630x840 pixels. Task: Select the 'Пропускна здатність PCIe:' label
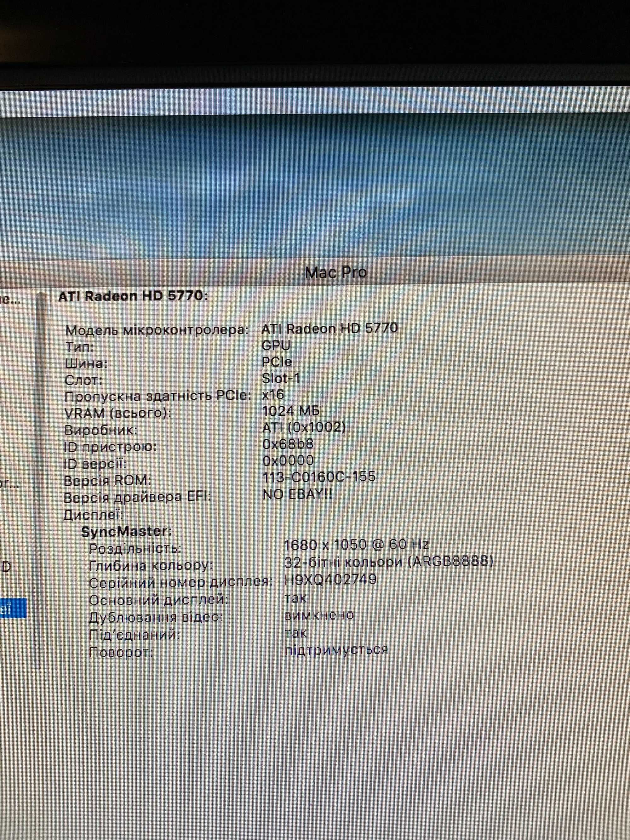point(158,396)
